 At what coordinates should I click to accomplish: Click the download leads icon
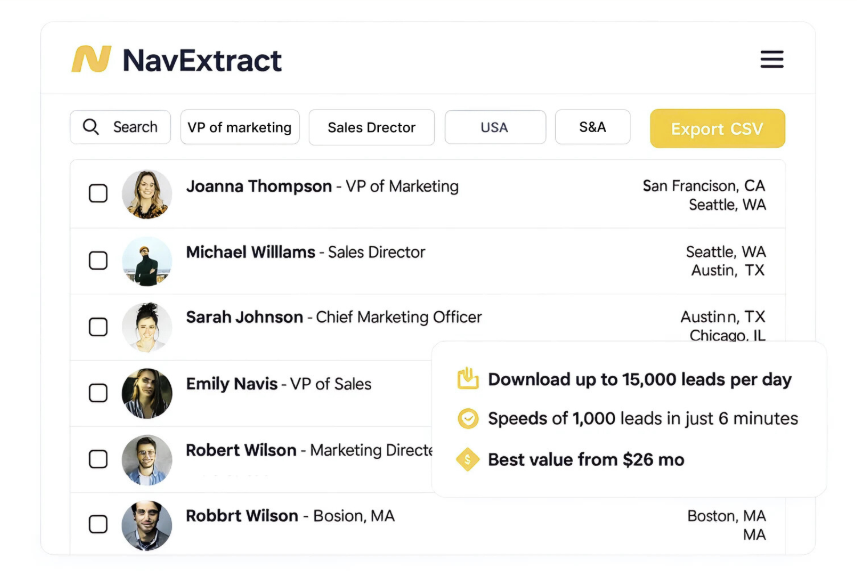point(467,379)
